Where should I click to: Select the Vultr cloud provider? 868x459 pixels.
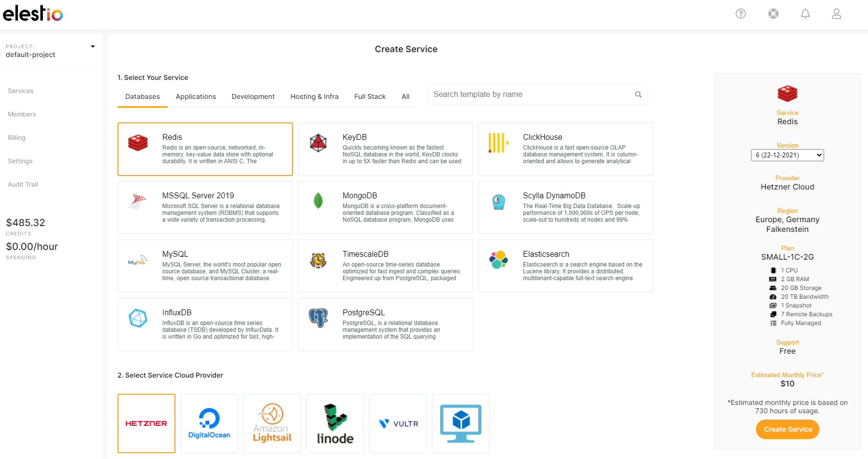tap(398, 423)
